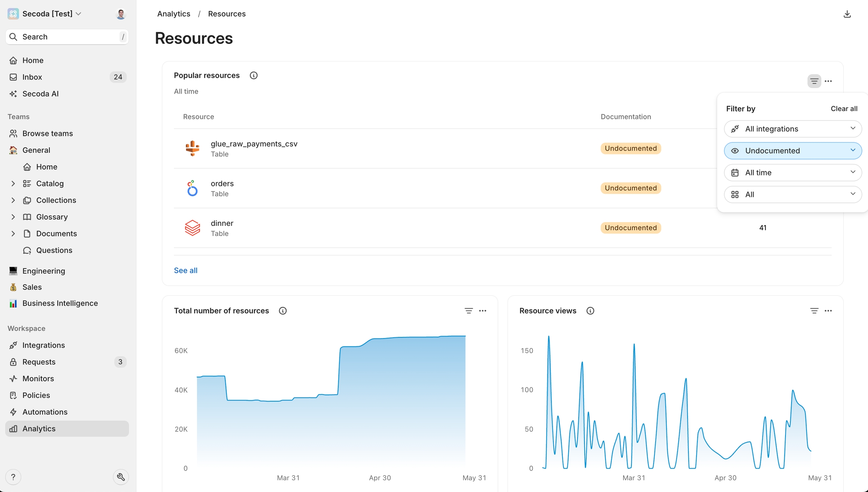Click the help question mark icon
Image resolution: width=868 pixels, height=492 pixels.
13,477
